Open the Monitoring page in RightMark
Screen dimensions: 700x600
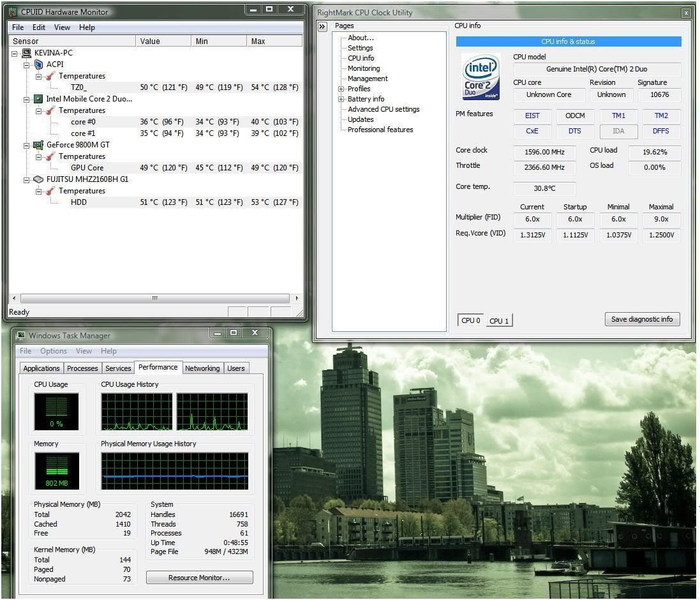(x=364, y=68)
